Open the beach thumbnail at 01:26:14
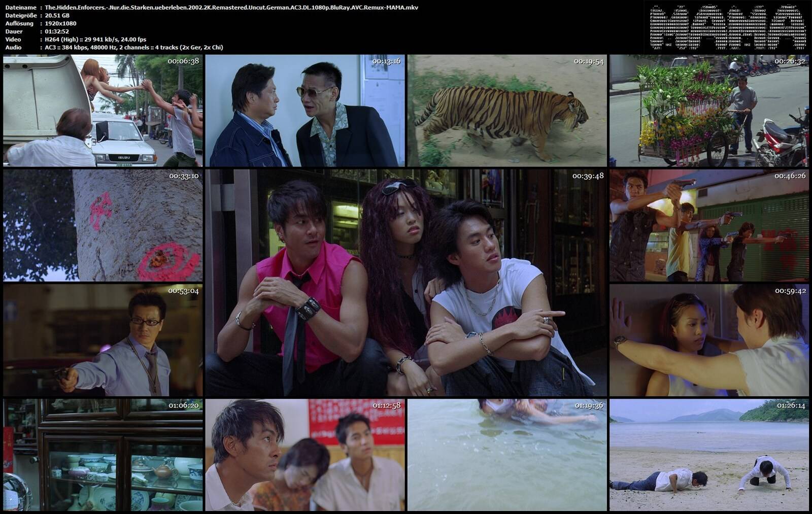812x514 pixels. coord(709,455)
